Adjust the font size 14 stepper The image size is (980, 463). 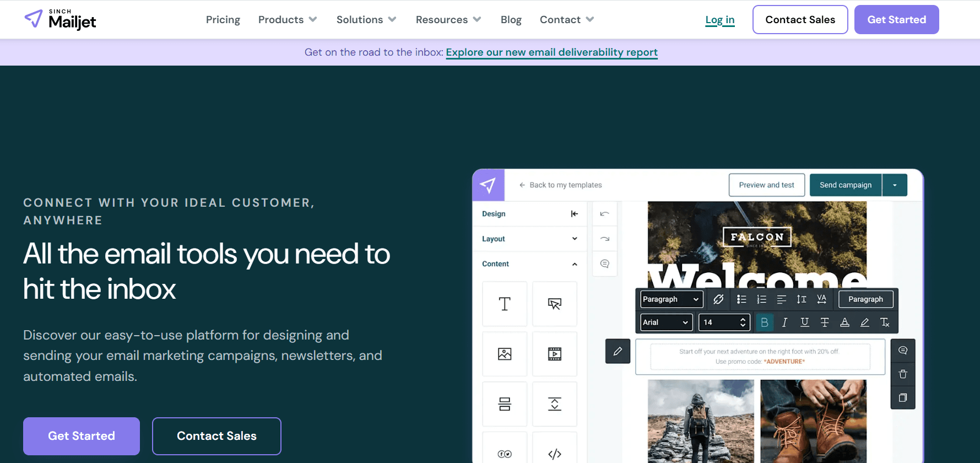click(743, 322)
